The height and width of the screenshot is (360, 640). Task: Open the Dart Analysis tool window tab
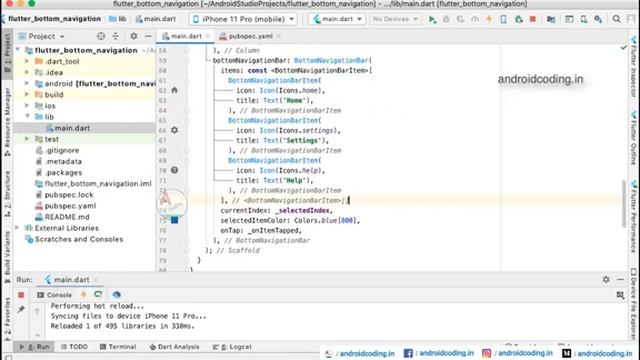(x=174, y=347)
